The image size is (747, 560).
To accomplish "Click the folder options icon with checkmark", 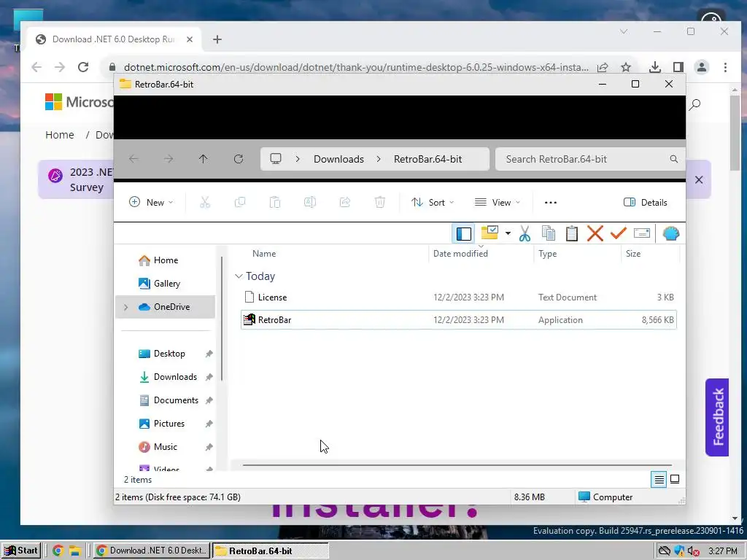I will [489, 233].
